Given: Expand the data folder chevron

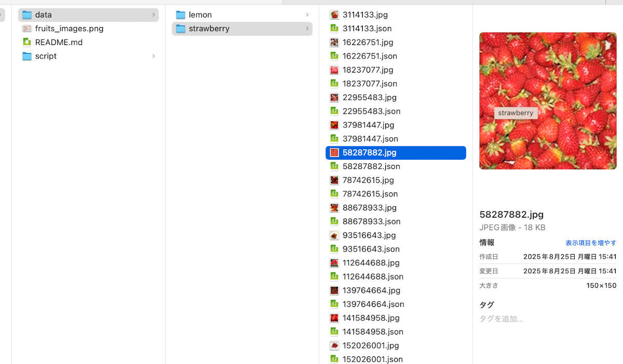Looking at the screenshot, I should point(153,15).
